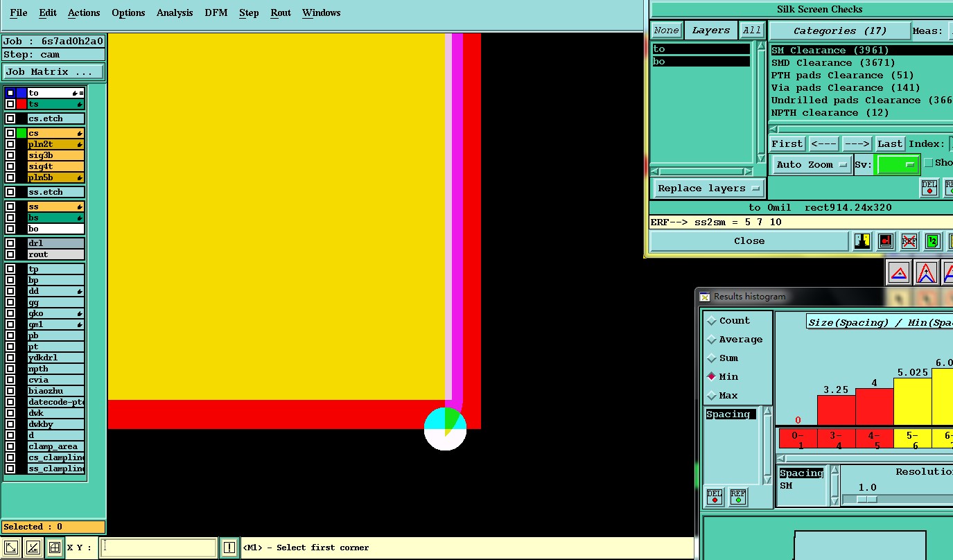Click the hand icon on the 'ts' layer
This screenshot has height=560, width=953.
pos(80,105)
